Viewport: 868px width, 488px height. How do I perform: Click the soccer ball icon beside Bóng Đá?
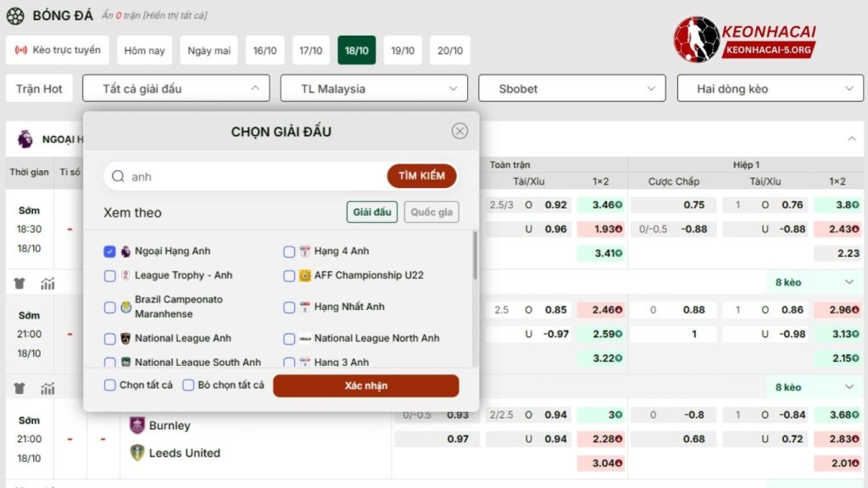15,15
